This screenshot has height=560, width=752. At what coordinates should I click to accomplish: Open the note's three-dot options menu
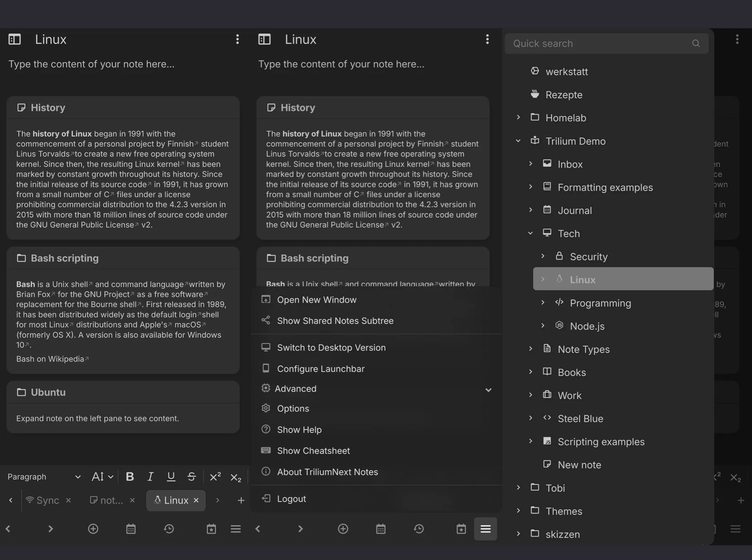[x=237, y=39]
